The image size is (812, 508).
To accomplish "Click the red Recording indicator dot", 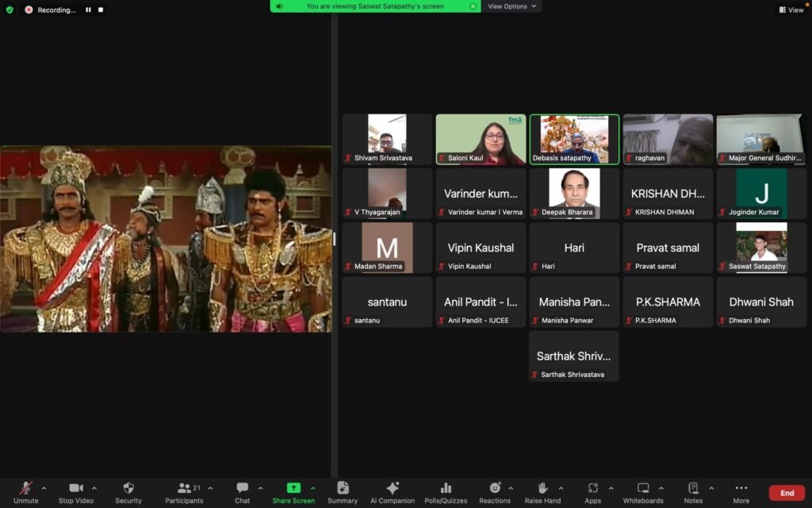I will [x=29, y=10].
